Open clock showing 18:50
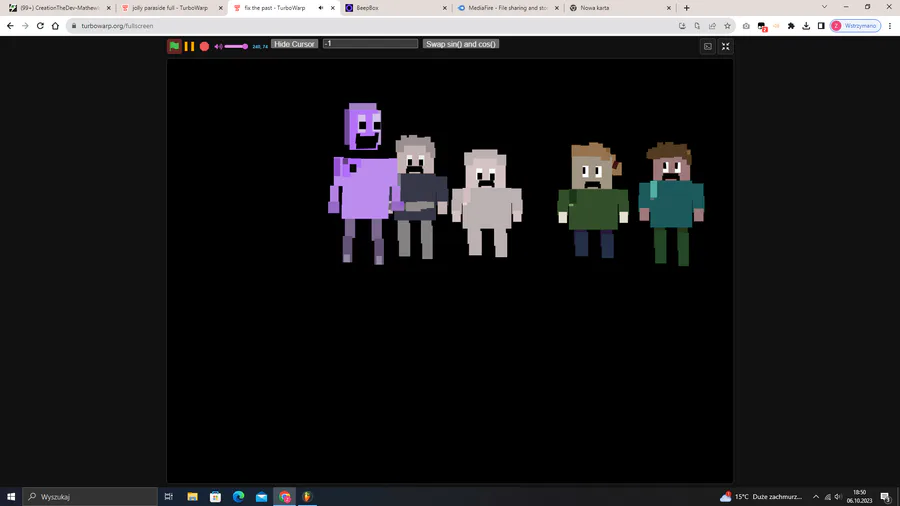The width and height of the screenshot is (900, 506). [859, 497]
